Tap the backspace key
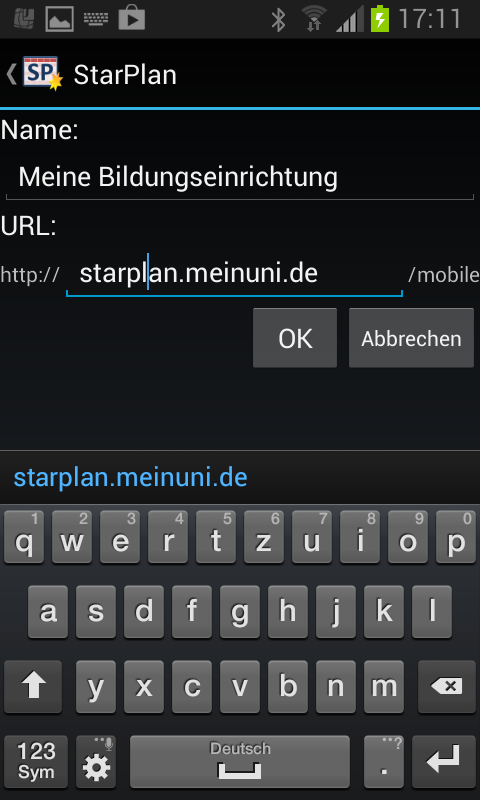Image resolution: width=480 pixels, height=800 pixels. point(446,686)
